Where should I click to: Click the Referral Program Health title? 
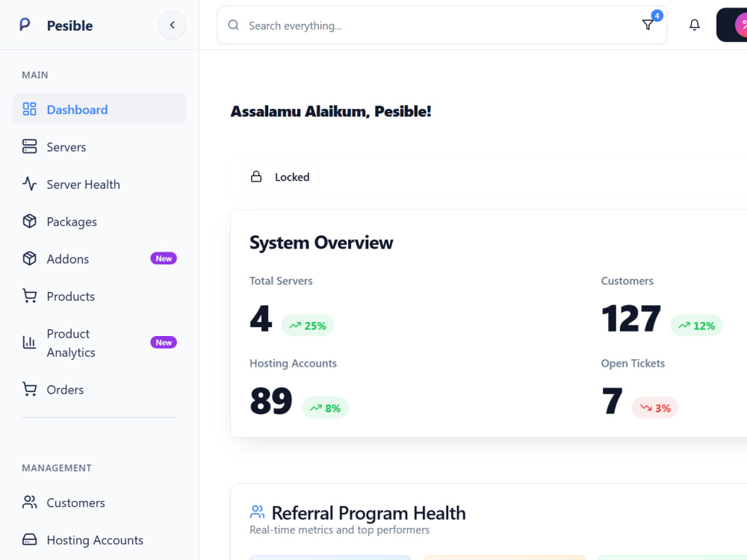click(369, 513)
